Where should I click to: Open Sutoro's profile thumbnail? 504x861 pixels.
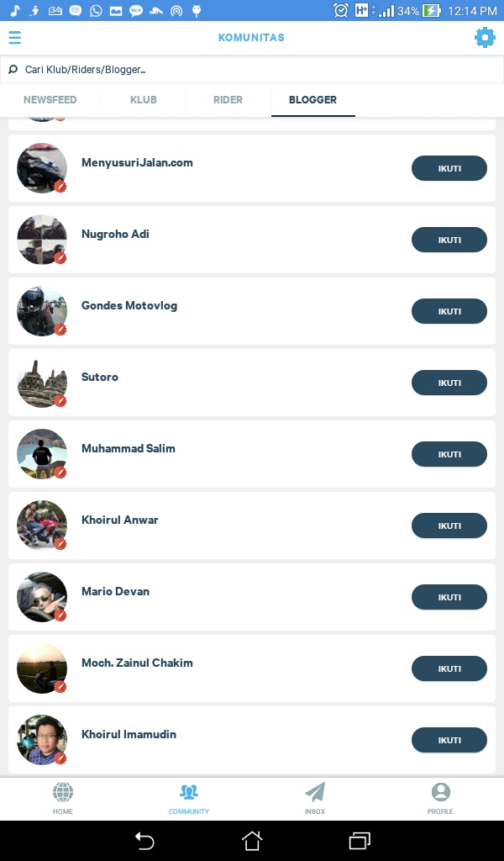[42, 383]
